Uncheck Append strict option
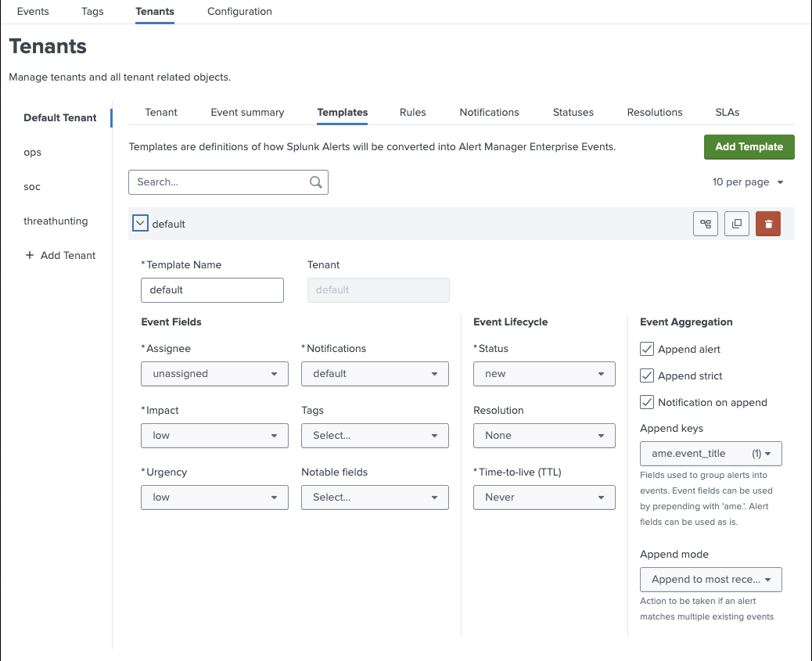This screenshot has height=661, width=812. point(647,375)
